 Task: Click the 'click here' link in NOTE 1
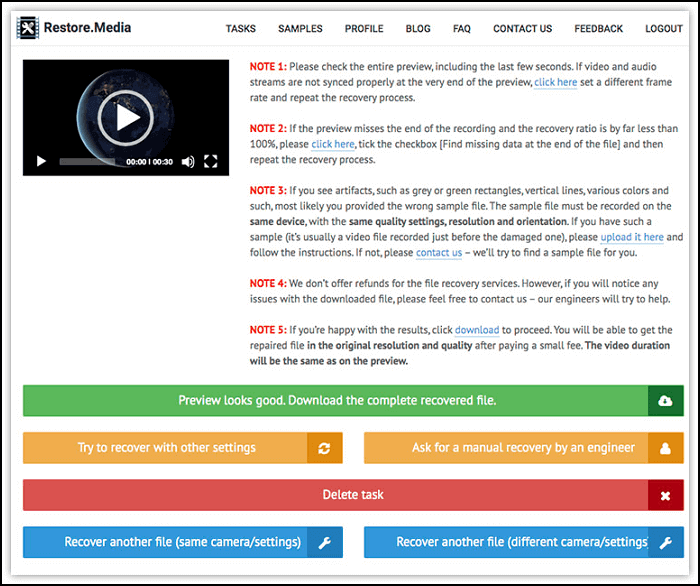click(x=555, y=82)
